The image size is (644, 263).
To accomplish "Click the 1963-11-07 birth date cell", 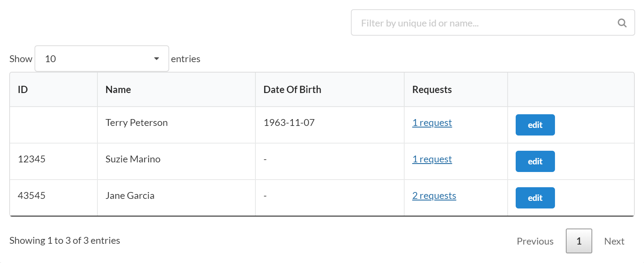I will pyautogui.click(x=289, y=123).
